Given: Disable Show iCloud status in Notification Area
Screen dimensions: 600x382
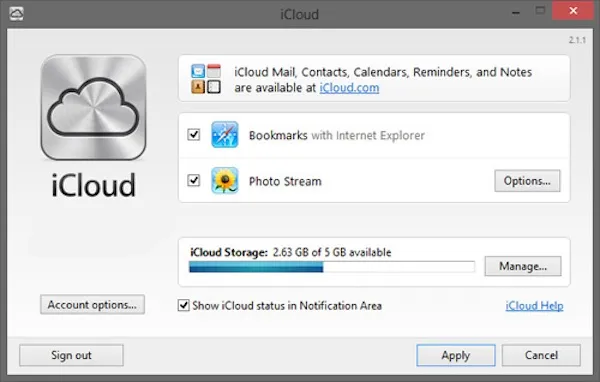Looking at the screenshot, I should click(x=184, y=305).
